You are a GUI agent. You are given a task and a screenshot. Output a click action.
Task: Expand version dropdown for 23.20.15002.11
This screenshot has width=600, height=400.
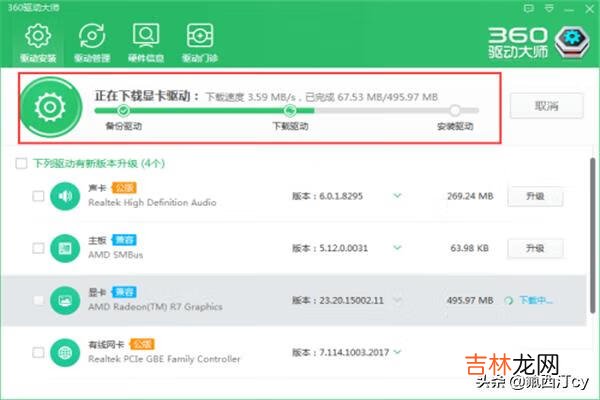398,300
